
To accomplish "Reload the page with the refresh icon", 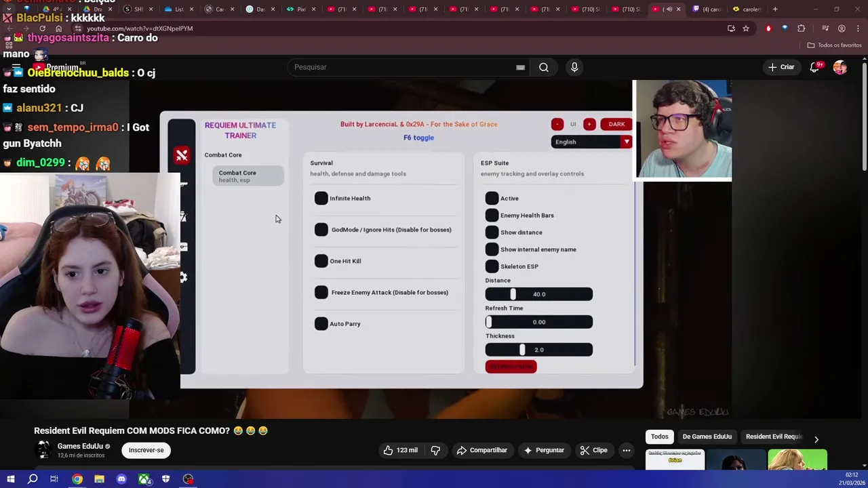I will pos(42,28).
